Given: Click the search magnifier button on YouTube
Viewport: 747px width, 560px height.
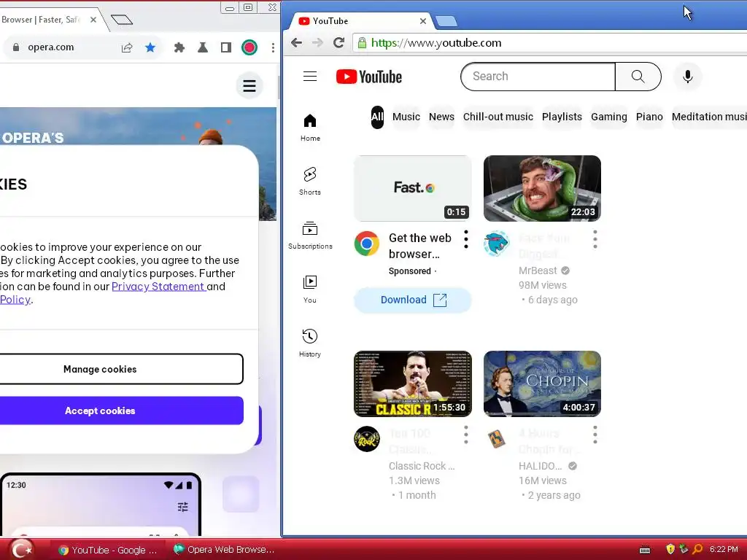Looking at the screenshot, I should pos(638,76).
